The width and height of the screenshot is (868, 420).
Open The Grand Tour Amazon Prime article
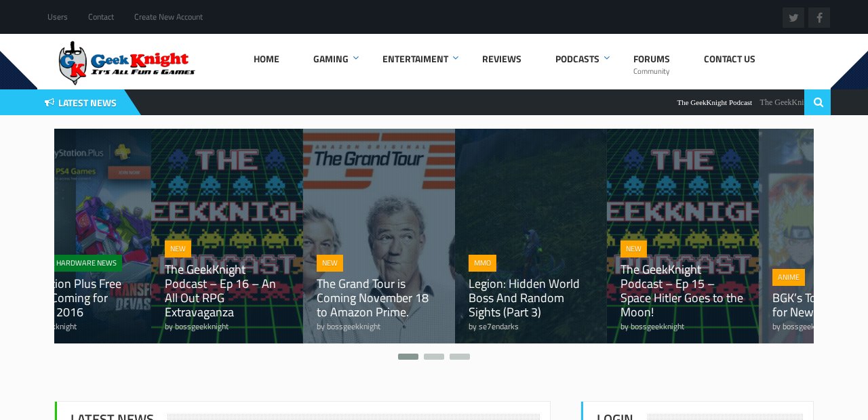[373, 298]
